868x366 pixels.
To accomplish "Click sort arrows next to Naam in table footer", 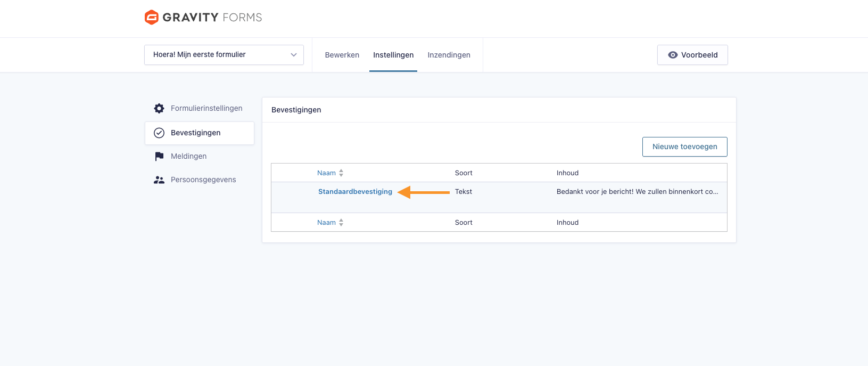I will tap(341, 223).
